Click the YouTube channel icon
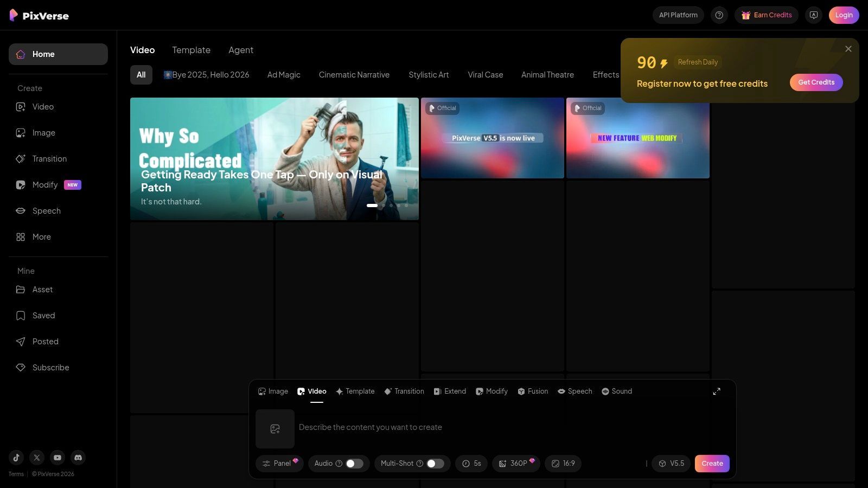Viewport: 868px width, 488px height. pyautogui.click(x=58, y=458)
